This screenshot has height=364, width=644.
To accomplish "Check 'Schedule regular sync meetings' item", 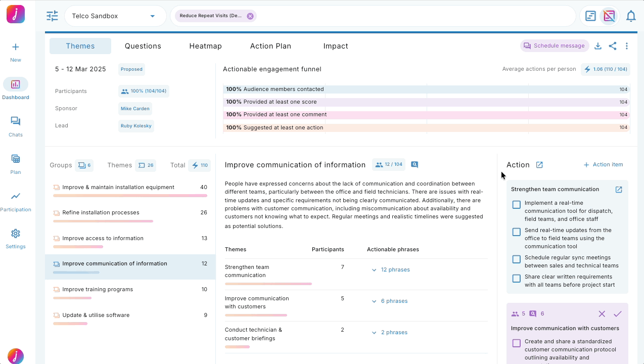I will pyautogui.click(x=516, y=259).
